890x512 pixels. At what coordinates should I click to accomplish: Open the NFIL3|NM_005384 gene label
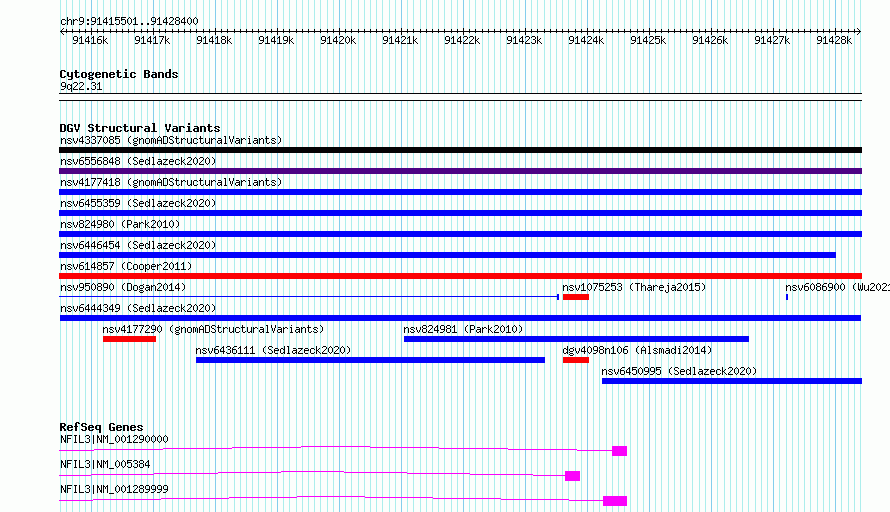105,464
